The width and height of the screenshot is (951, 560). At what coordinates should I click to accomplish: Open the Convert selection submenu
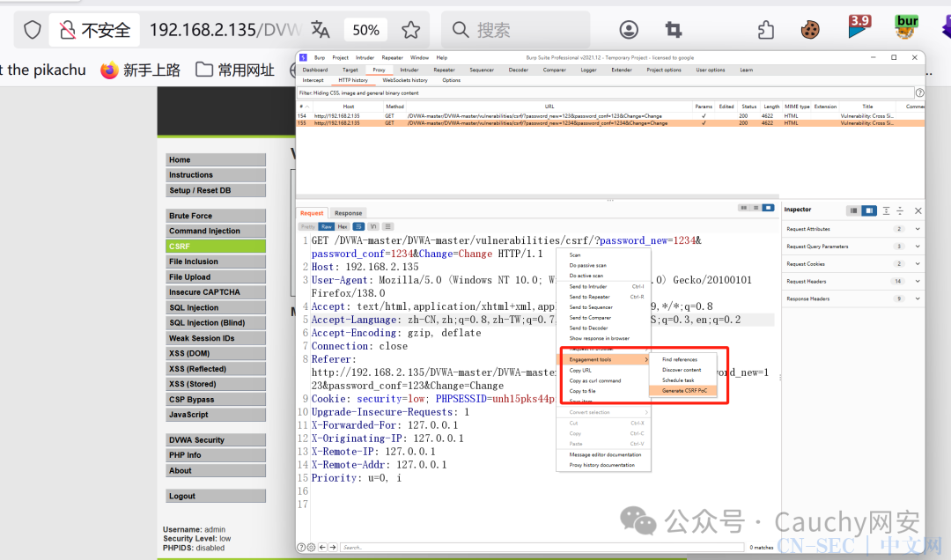603,413
